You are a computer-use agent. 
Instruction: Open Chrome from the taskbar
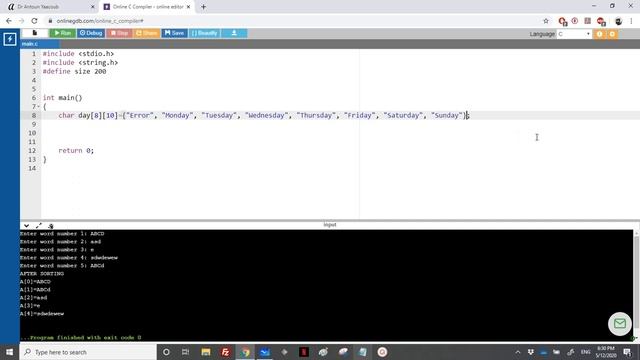pos(245,352)
